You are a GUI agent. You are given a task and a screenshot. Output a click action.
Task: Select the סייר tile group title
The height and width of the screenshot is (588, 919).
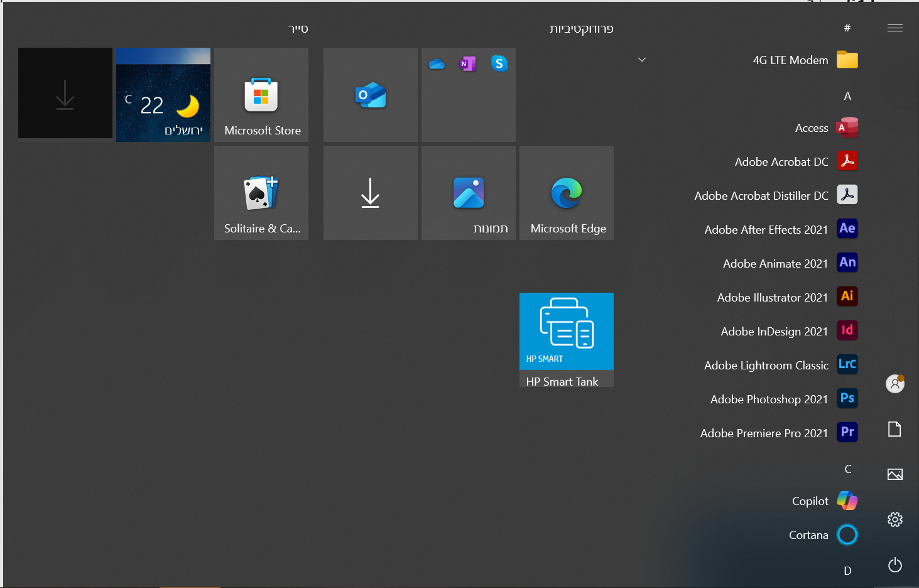click(x=298, y=29)
